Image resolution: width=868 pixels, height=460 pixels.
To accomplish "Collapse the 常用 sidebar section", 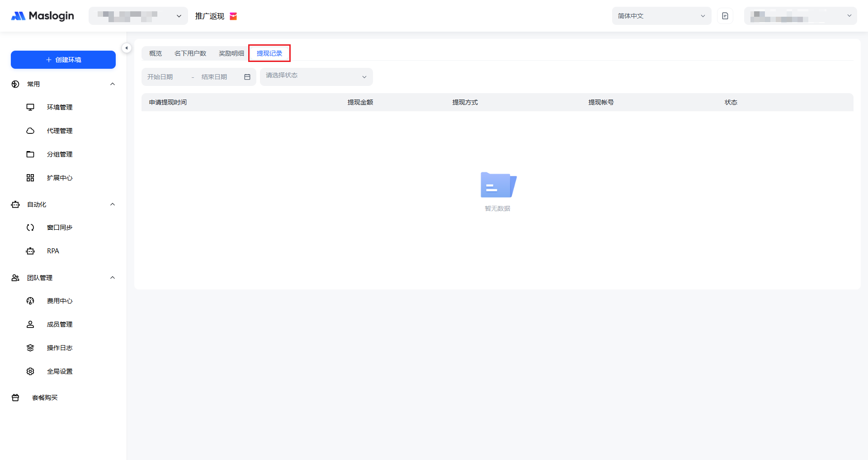I will pyautogui.click(x=113, y=84).
